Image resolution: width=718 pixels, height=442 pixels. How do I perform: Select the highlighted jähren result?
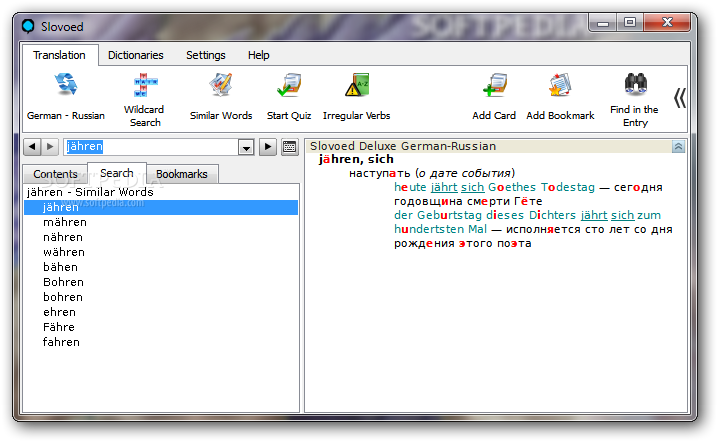pos(161,207)
